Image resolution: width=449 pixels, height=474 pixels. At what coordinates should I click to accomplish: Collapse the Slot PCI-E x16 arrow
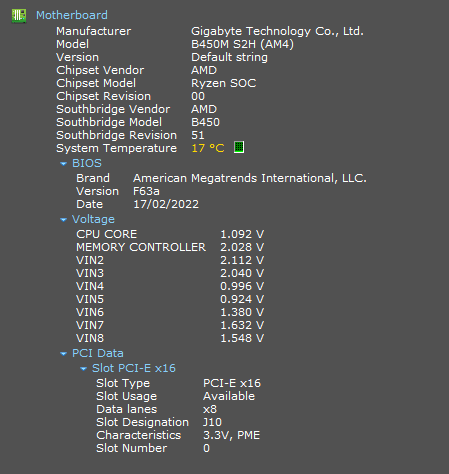click(x=83, y=369)
